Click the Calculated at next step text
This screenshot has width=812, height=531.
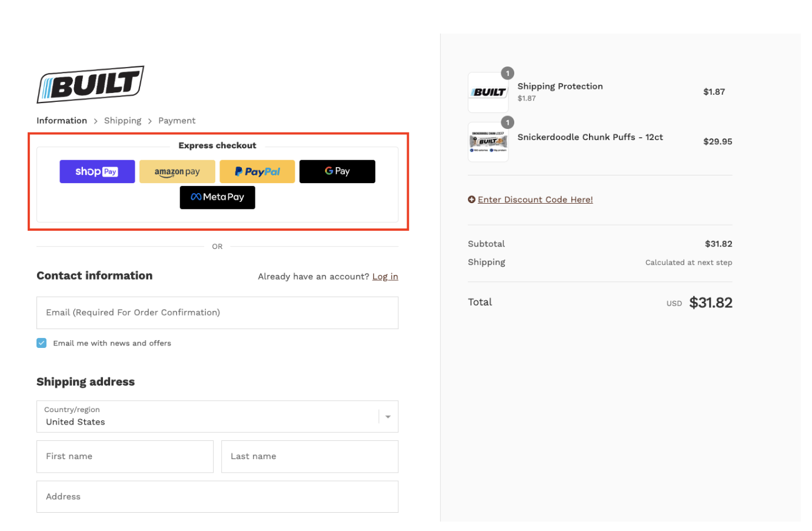coord(688,263)
